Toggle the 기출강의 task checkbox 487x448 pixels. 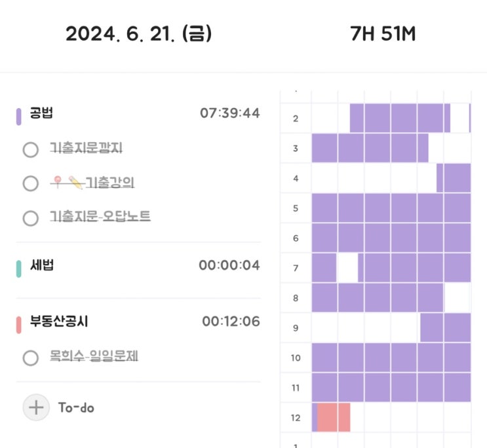point(30,183)
